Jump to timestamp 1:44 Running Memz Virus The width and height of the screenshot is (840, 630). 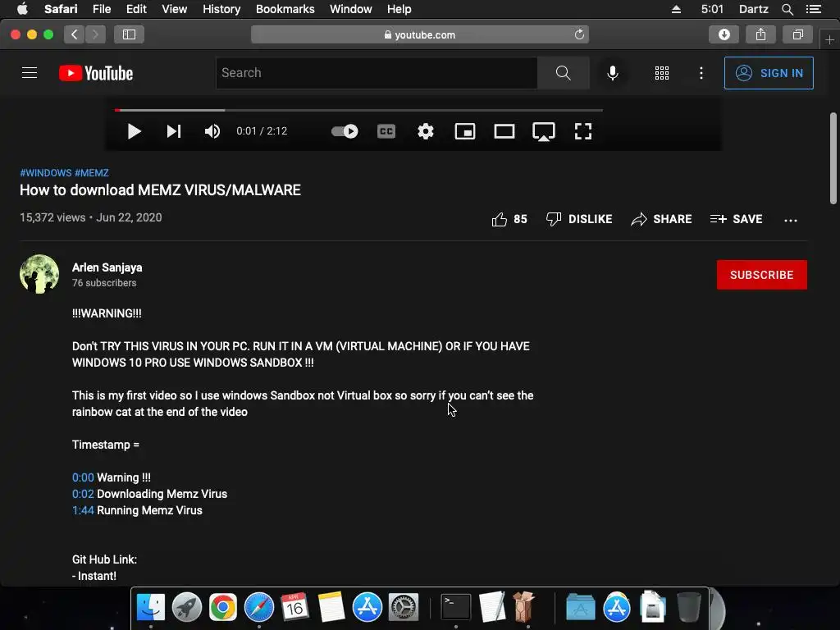coord(83,510)
